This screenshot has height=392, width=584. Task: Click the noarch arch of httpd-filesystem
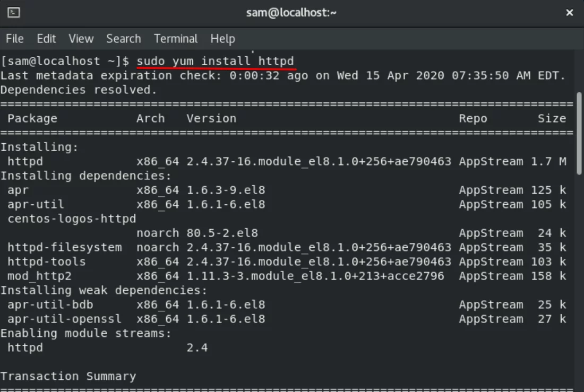pyautogui.click(x=158, y=248)
